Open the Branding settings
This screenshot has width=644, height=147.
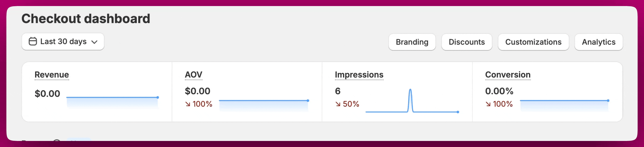412,42
